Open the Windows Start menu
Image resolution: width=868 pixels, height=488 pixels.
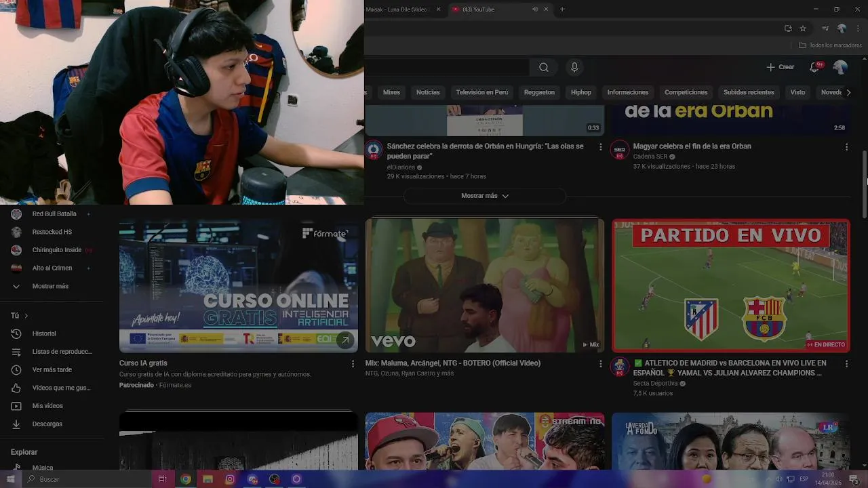point(11,479)
